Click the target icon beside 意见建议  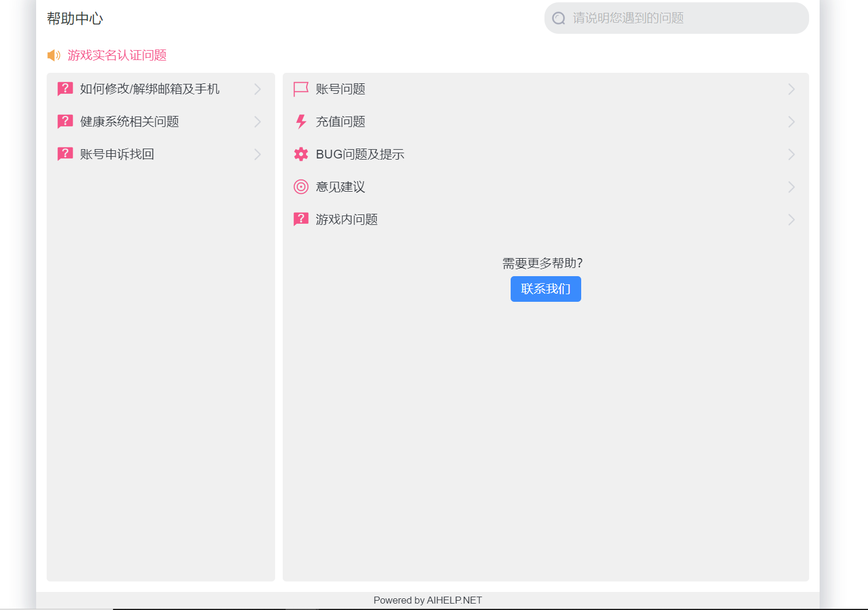[301, 187]
